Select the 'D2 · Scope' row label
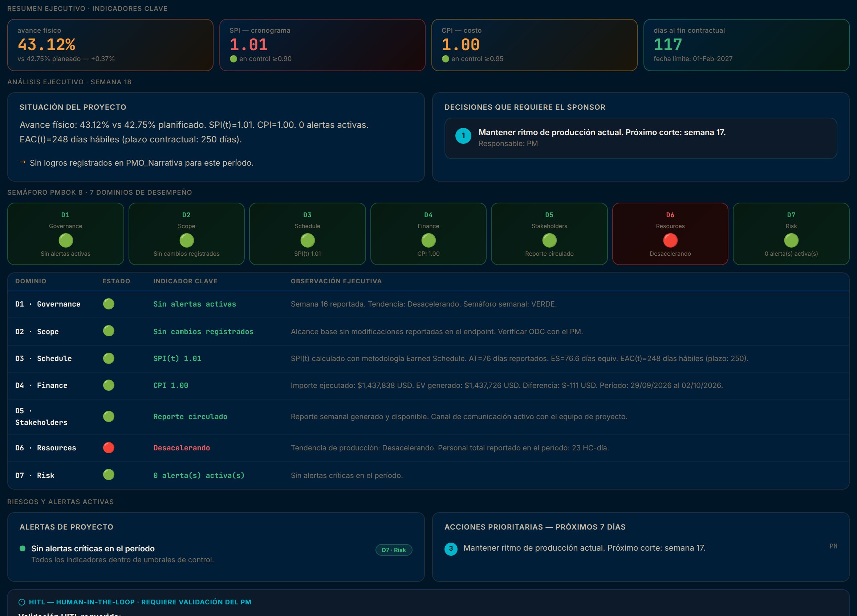Image resolution: width=857 pixels, height=616 pixels. pyautogui.click(x=37, y=332)
